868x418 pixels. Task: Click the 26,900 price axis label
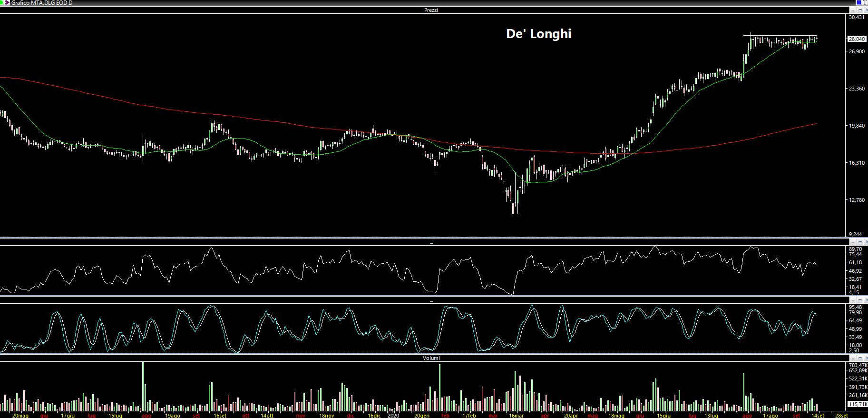tap(857, 51)
